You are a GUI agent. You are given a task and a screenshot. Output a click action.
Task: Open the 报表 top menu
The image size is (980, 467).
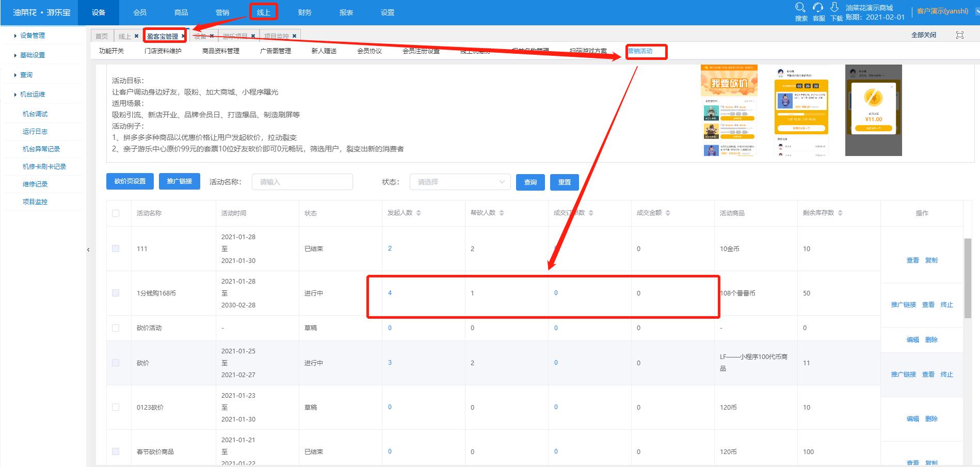click(x=346, y=12)
